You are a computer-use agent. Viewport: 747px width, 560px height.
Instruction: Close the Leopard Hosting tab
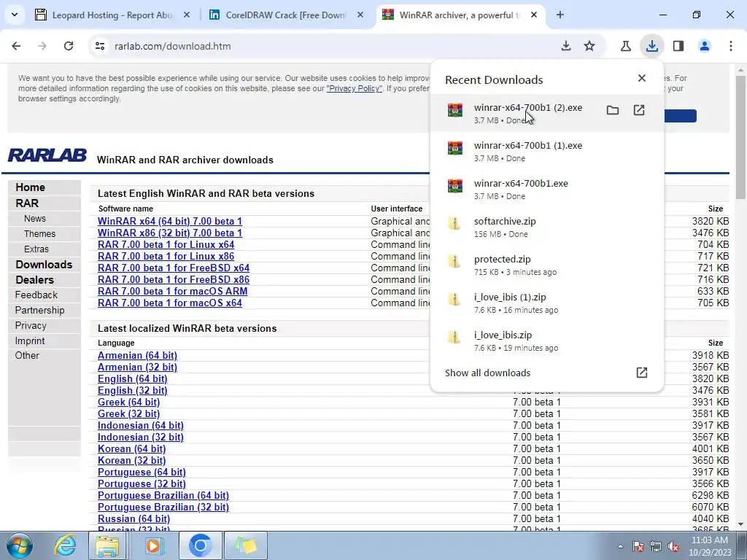tap(187, 15)
